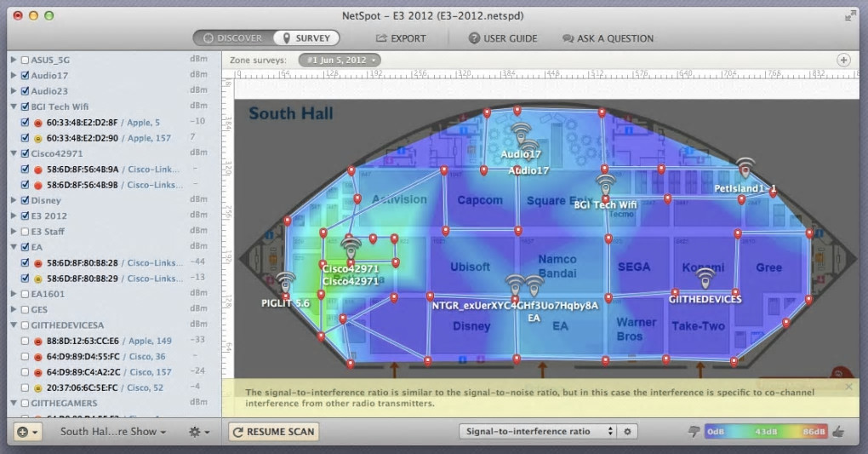Uncheck the Audio23 network checkbox

click(x=25, y=91)
